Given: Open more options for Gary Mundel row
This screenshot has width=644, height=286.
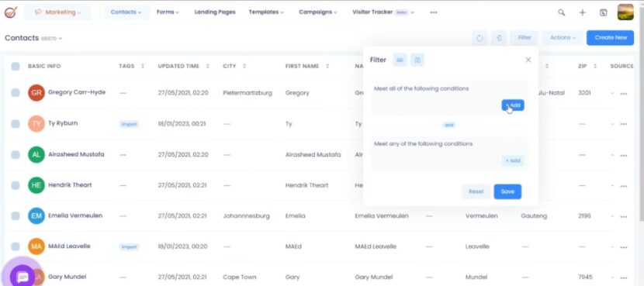Looking at the screenshot, I should 624,278.
